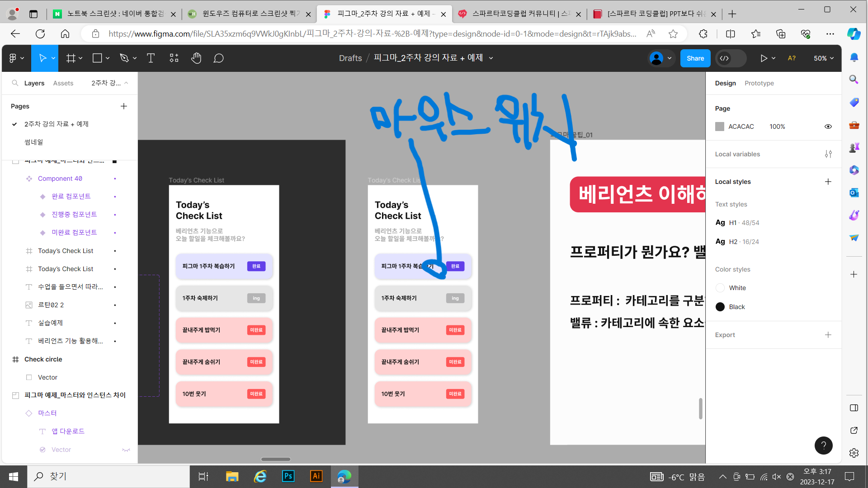Select the Frame tool
This screenshot has width=868, height=488.
[71, 58]
